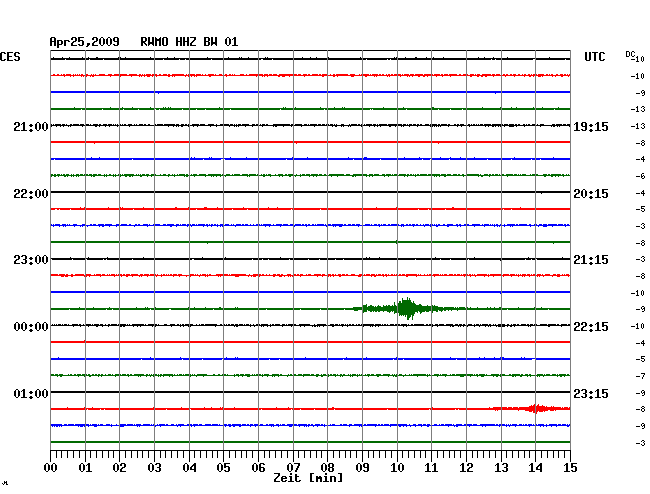This screenshot has width=650, height=494.
Task: Select the station title RWMO HHZ BW 01
Action: pyautogui.click(x=189, y=42)
